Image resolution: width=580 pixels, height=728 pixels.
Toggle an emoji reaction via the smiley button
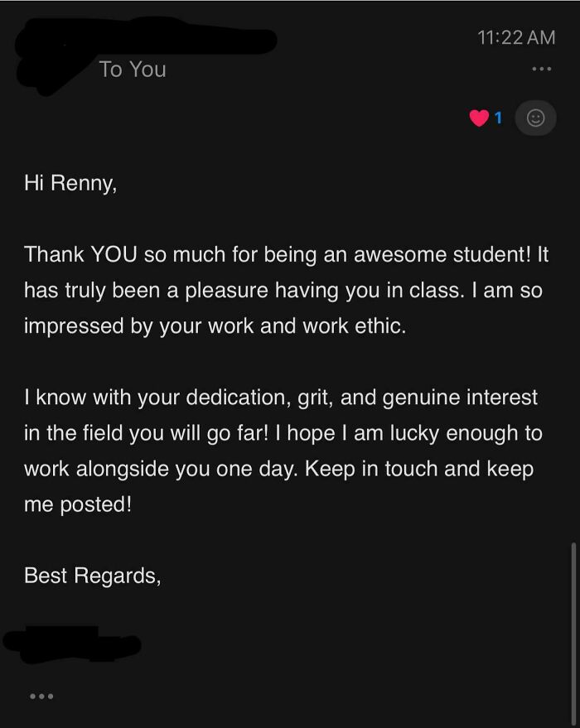535,118
